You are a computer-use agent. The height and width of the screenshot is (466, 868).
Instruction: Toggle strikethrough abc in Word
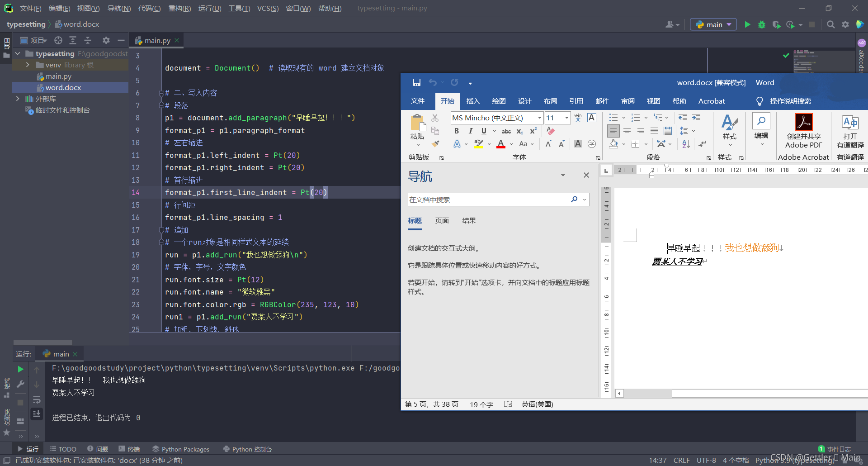coord(506,131)
